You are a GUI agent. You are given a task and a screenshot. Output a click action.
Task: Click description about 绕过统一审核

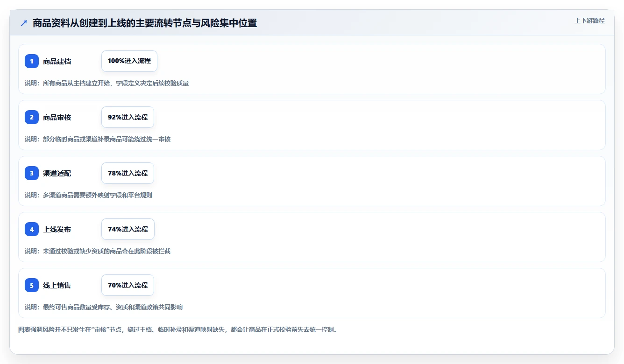[98, 139]
